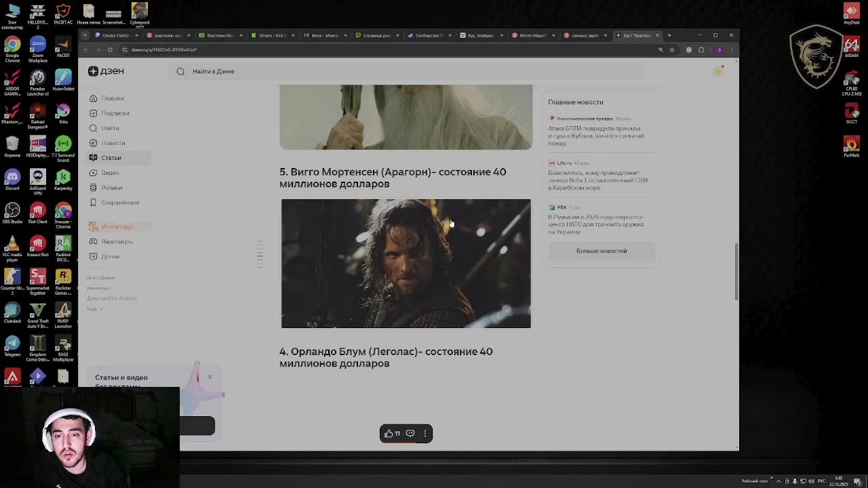
Task: Open Google Chrome desktop shortcut
Action: click(12, 50)
